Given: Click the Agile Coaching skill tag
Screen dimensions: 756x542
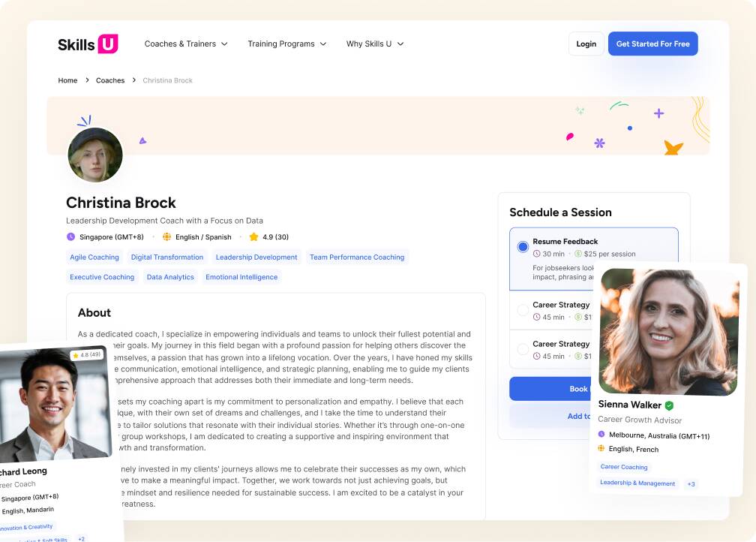Looking at the screenshot, I should coord(94,257).
